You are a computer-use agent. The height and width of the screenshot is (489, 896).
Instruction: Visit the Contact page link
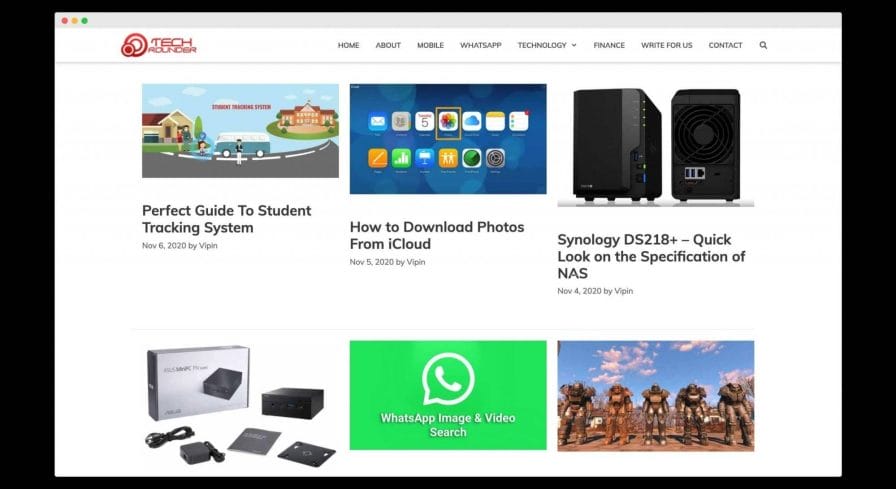tap(725, 45)
